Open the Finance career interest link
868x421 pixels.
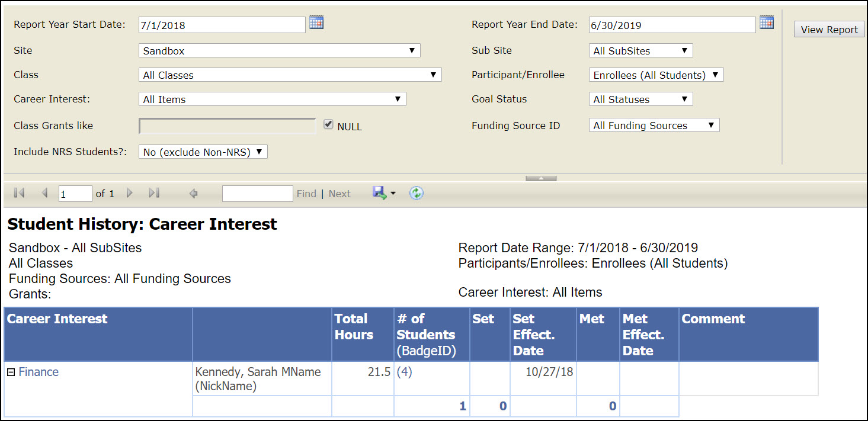pos(39,372)
